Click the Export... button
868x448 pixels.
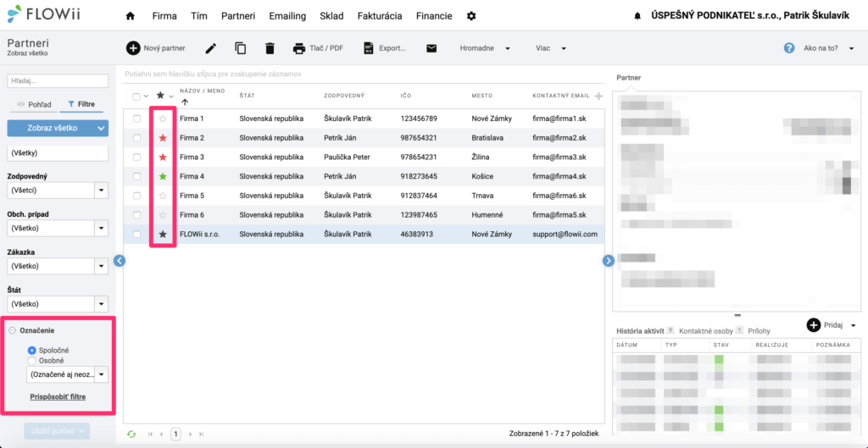(x=385, y=48)
